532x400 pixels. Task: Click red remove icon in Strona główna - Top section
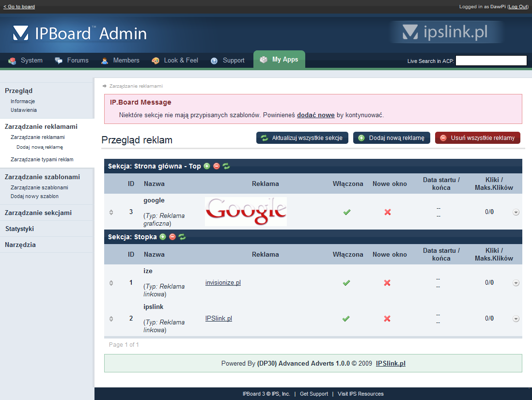click(x=217, y=166)
